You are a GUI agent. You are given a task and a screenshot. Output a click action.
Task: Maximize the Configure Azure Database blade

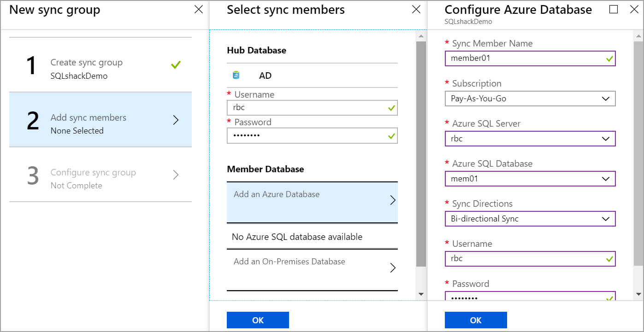click(x=614, y=10)
